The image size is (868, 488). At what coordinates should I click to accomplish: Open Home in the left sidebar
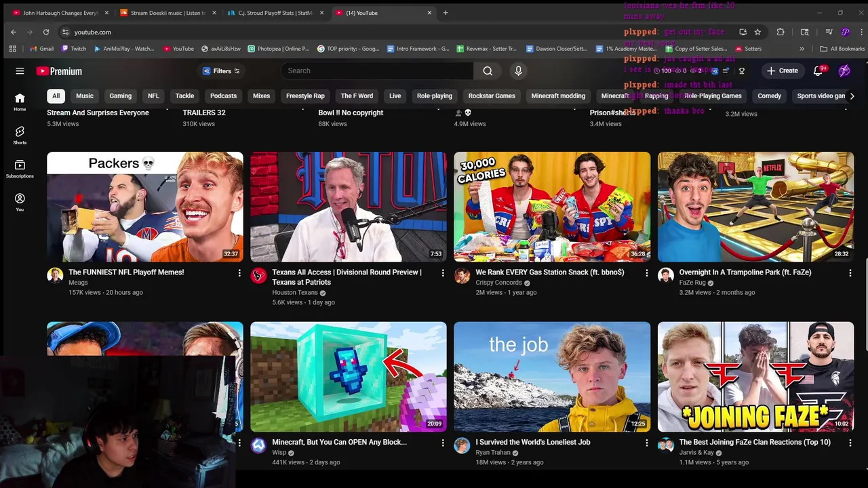click(20, 102)
